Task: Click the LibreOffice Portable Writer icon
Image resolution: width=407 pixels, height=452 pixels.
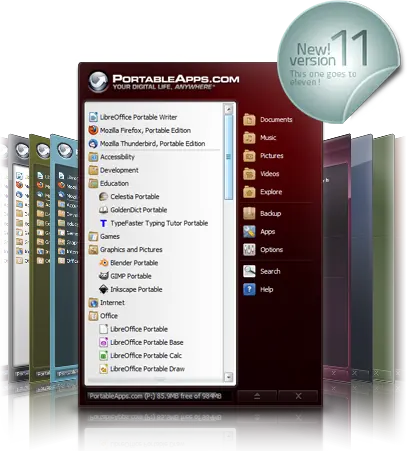Action: (93, 117)
